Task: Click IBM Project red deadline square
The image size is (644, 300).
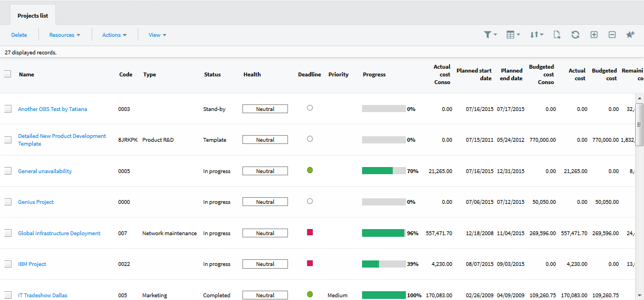Action: [x=310, y=263]
